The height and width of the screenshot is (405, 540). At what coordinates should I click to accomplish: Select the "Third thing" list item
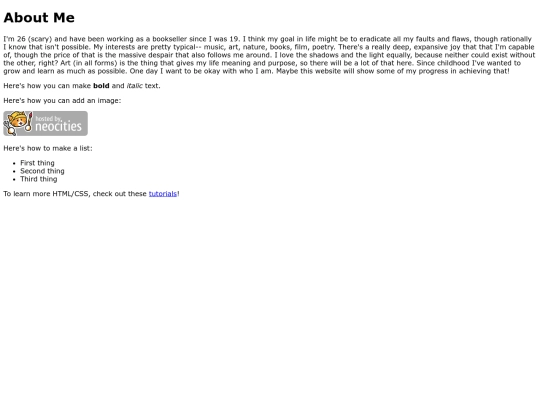coord(39,179)
